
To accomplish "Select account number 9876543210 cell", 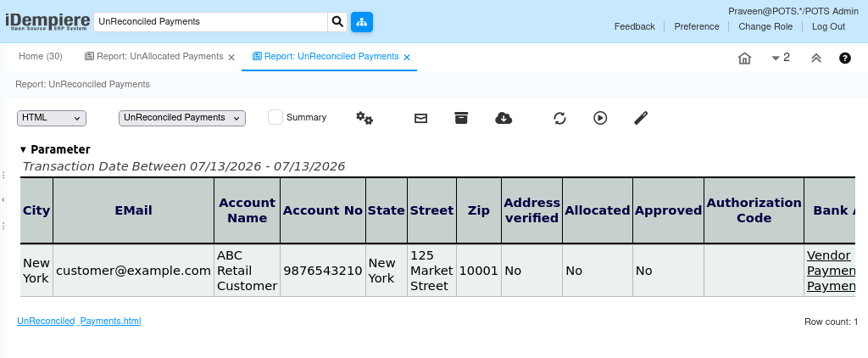I will (x=323, y=271).
